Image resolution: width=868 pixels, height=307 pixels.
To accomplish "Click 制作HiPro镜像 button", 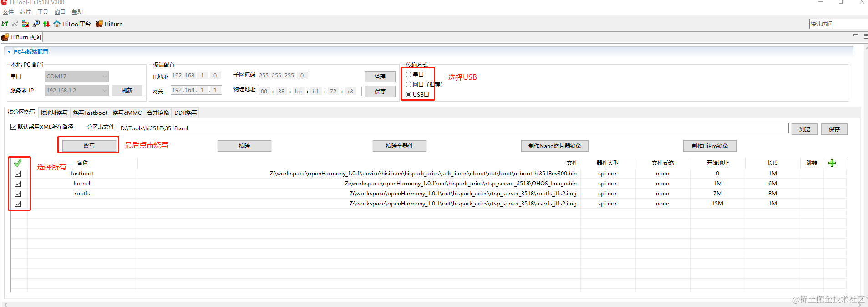I will 710,146.
